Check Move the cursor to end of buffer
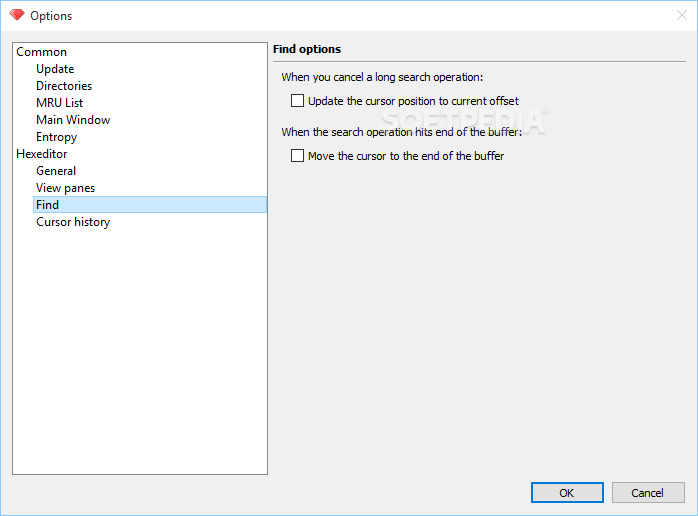This screenshot has height=516, width=698. coord(297,155)
